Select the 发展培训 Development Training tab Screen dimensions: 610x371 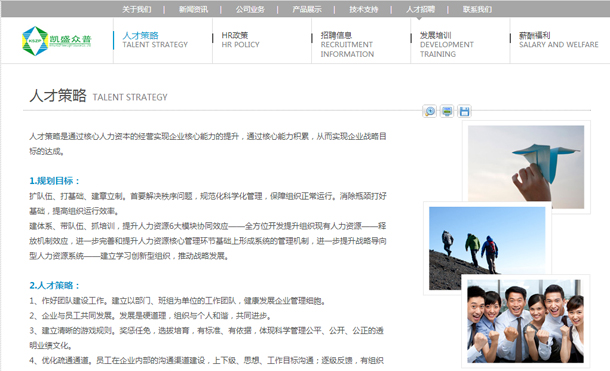pos(447,44)
